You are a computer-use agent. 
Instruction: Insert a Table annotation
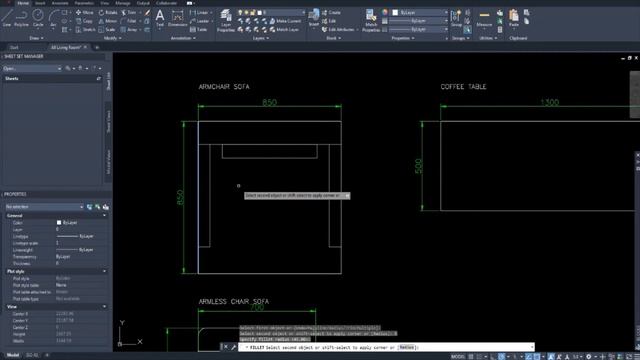click(x=198, y=29)
